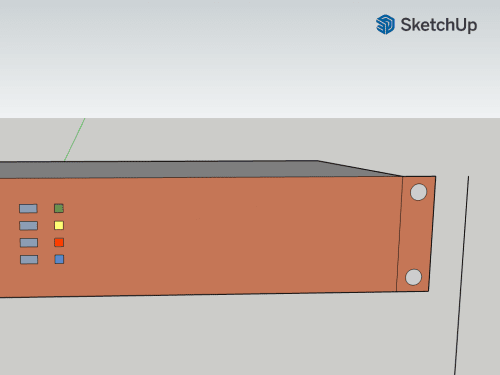Click the grey button beside blue square
Viewport: 500px width, 375px height.
(x=29, y=259)
